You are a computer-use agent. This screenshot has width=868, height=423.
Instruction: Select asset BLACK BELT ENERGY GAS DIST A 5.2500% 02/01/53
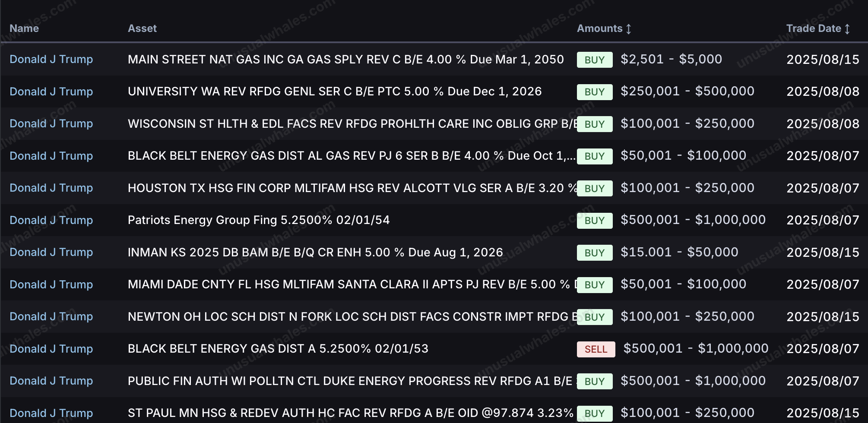pyautogui.click(x=278, y=349)
